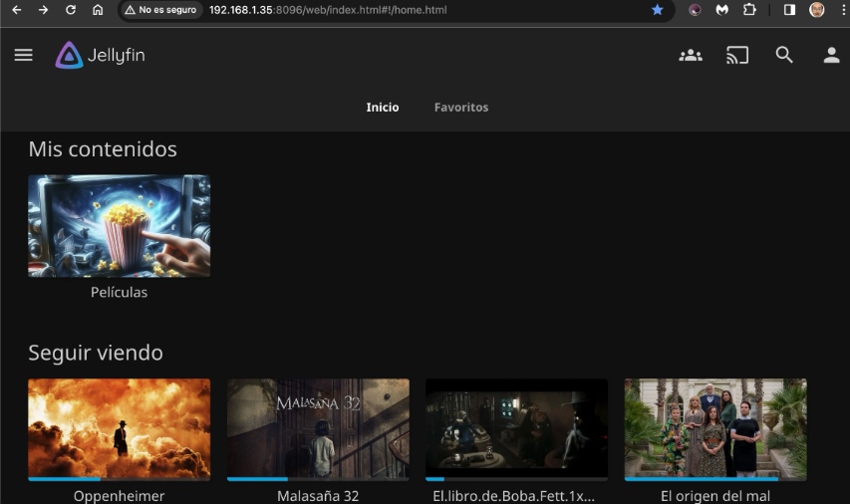The width and height of the screenshot is (850, 504).
Task: Toggle the bookmark star icon
Action: click(657, 10)
